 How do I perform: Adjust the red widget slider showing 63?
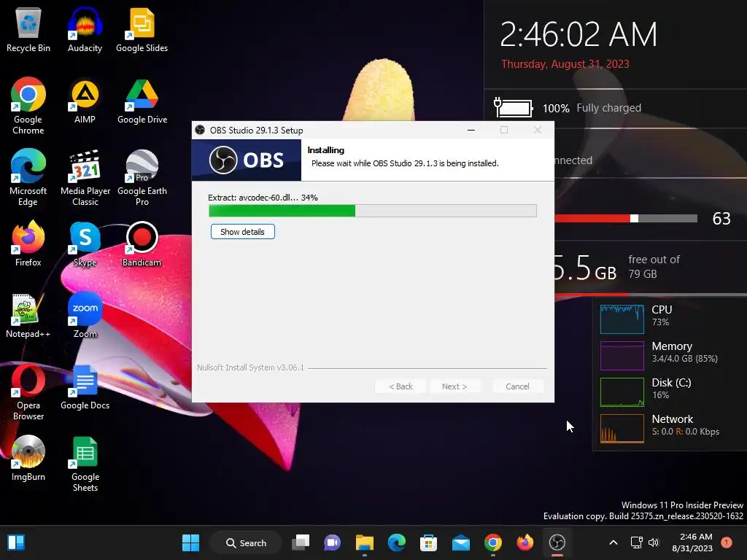(x=634, y=219)
